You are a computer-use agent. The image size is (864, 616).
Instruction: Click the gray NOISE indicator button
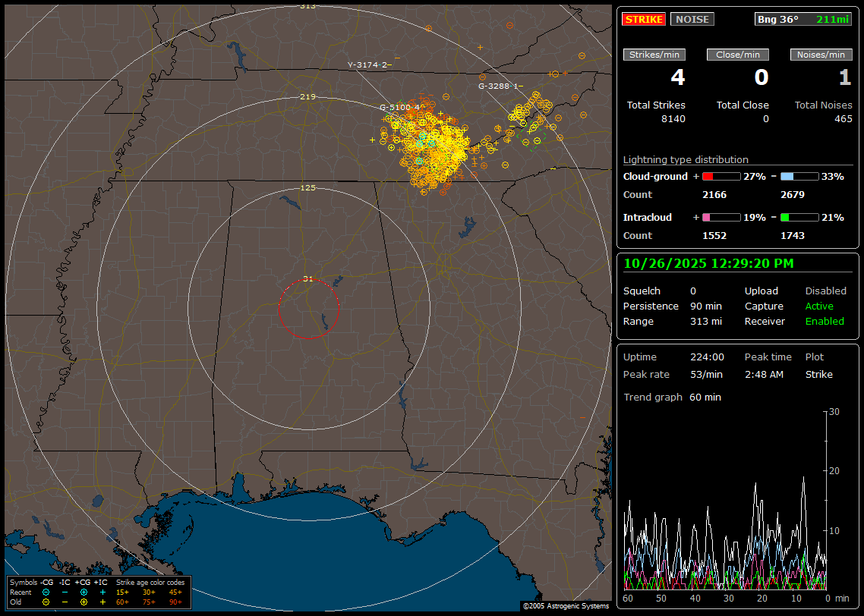point(692,19)
